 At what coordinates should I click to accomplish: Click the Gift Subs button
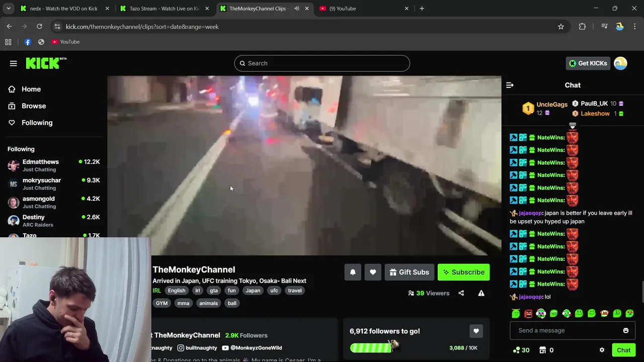click(x=409, y=272)
